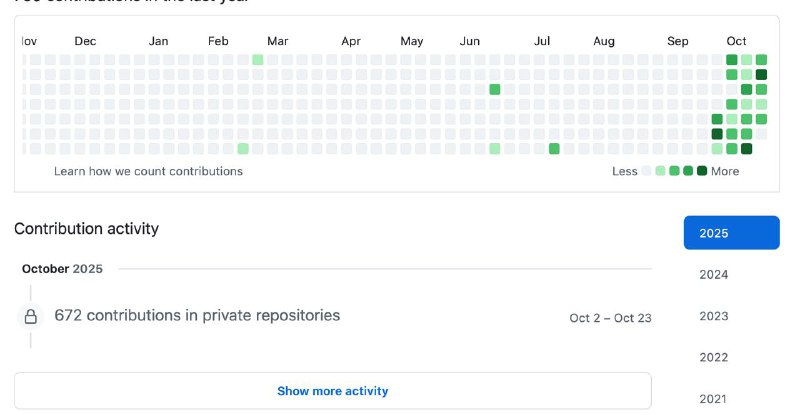Select the 2025 year filter button

coord(731,233)
